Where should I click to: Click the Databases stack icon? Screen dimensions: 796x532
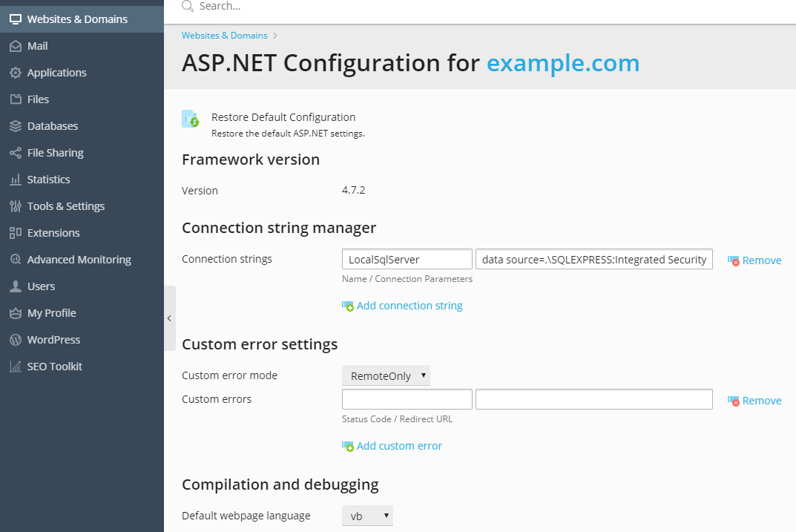[16, 126]
